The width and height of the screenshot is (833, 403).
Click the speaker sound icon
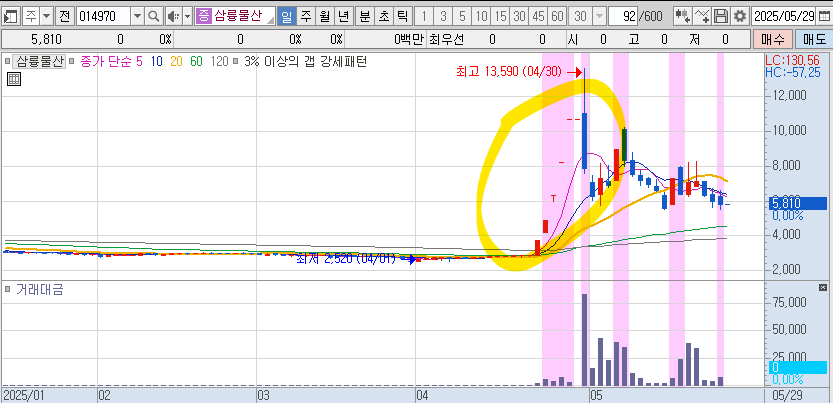pyautogui.click(x=172, y=16)
